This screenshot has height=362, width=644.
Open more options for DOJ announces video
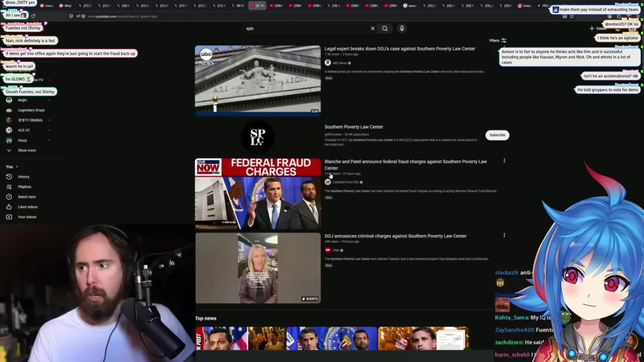(x=504, y=235)
